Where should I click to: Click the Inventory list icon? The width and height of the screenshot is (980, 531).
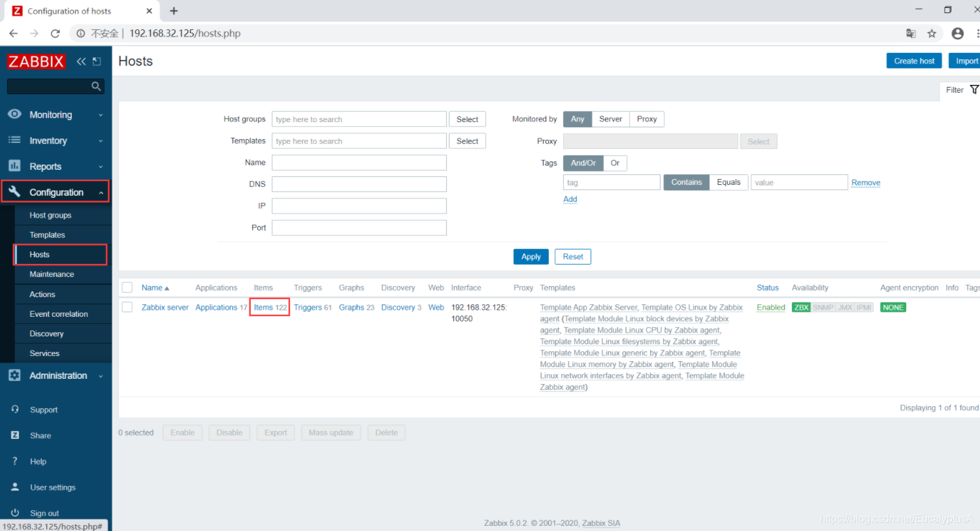(14, 140)
